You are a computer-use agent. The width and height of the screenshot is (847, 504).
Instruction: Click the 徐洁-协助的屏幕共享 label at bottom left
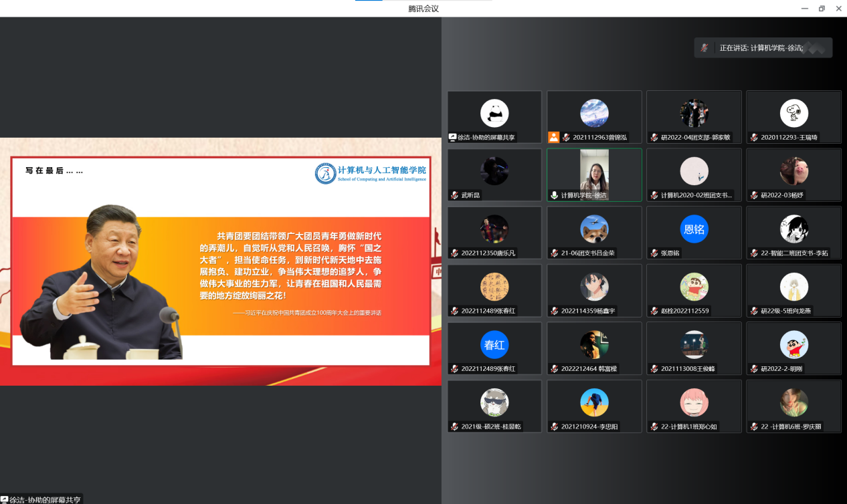[41, 499]
